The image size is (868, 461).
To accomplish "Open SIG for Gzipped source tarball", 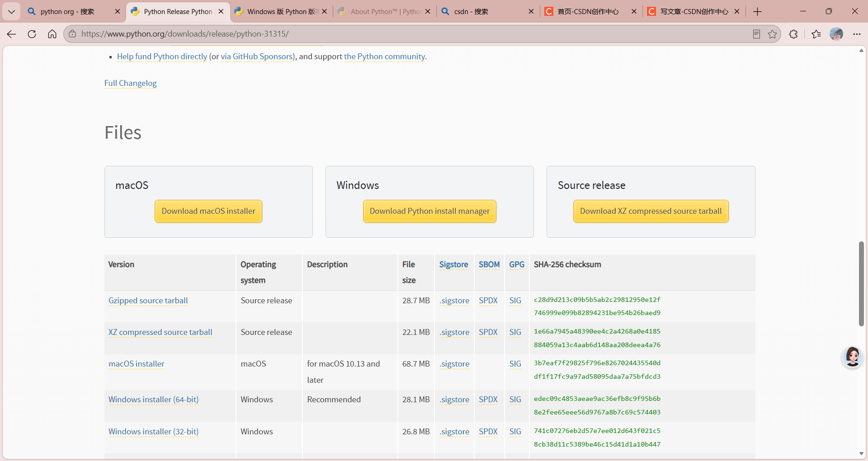I will pyautogui.click(x=515, y=301).
